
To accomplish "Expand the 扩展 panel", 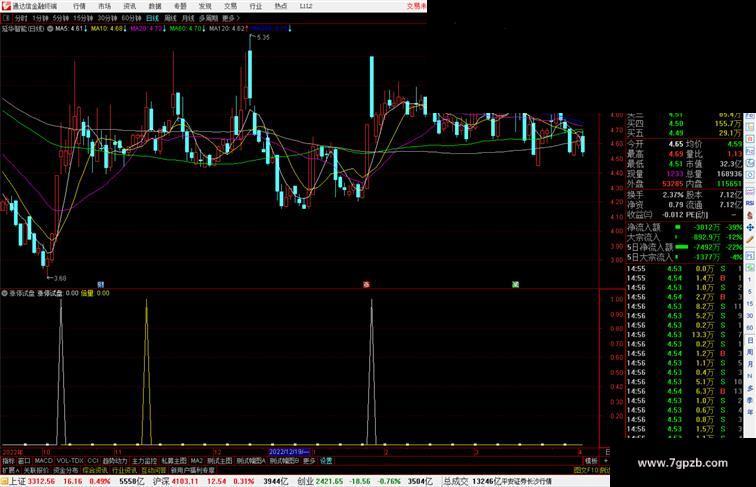I will click(11, 470).
